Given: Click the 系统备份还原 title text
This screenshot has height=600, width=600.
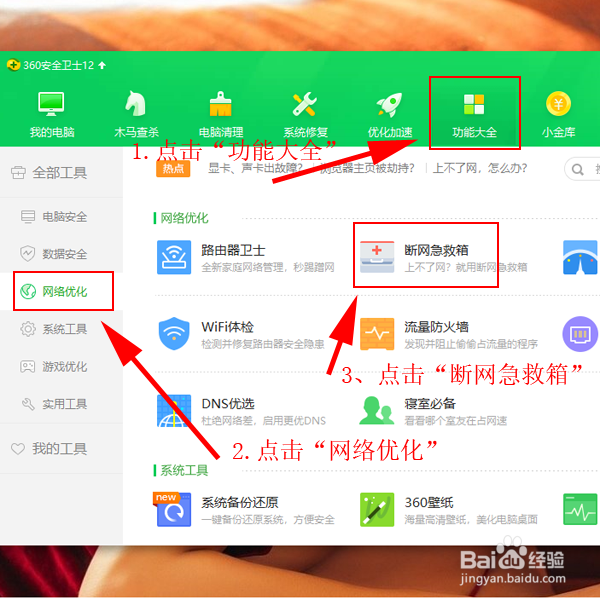Looking at the screenshot, I should (240, 502).
